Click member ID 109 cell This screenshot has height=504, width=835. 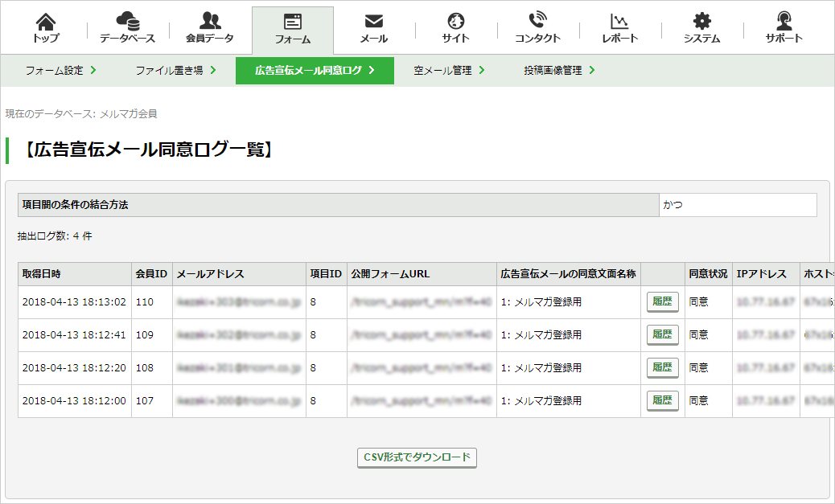tap(152, 335)
